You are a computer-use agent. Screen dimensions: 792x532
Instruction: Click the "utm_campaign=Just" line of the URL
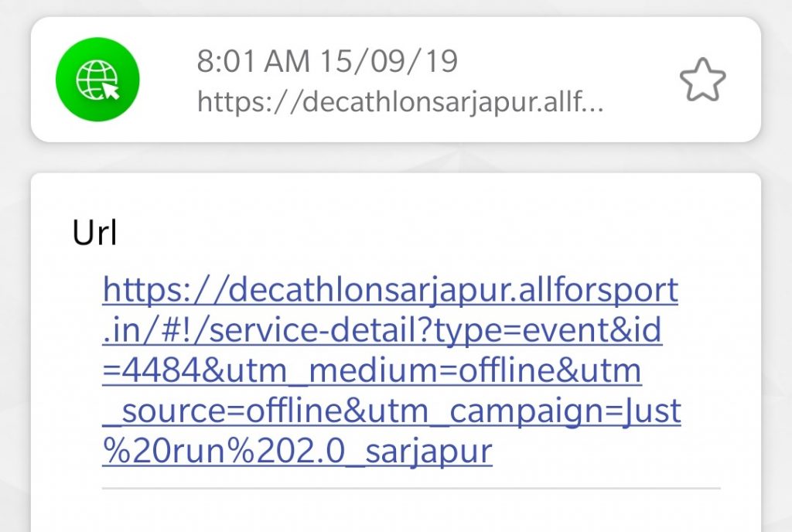point(565,411)
